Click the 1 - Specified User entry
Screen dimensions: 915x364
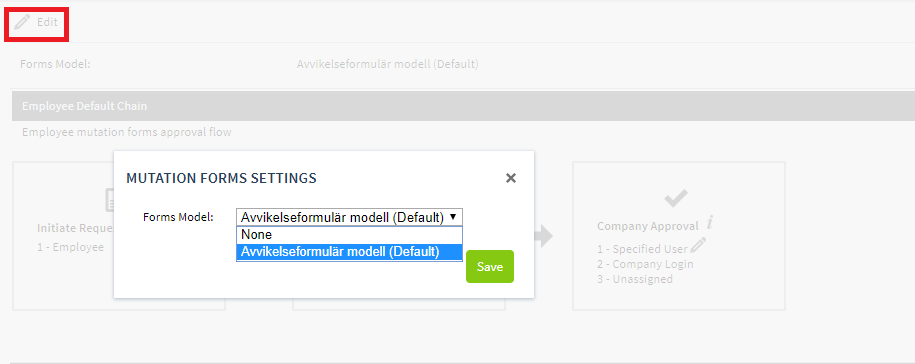642,249
